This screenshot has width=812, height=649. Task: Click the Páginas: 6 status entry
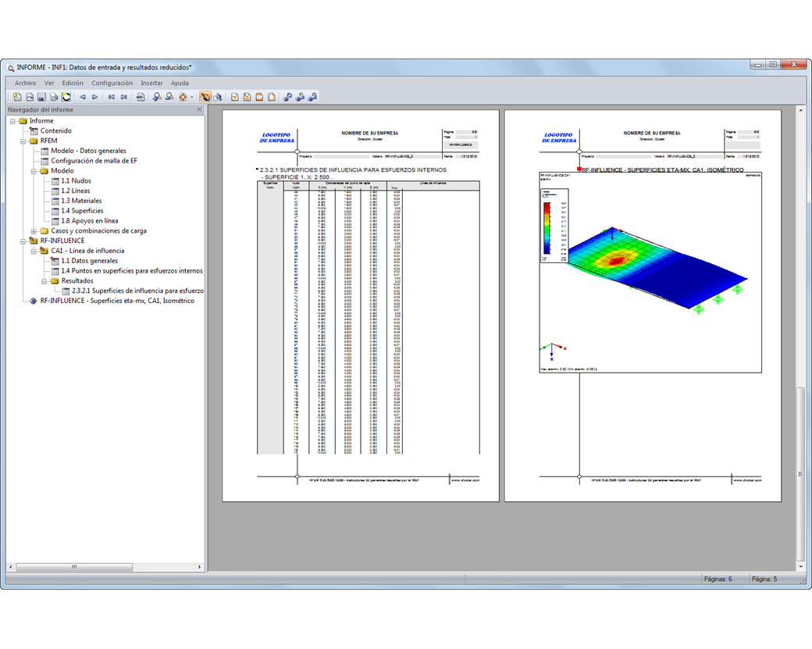[x=718, y=579]
